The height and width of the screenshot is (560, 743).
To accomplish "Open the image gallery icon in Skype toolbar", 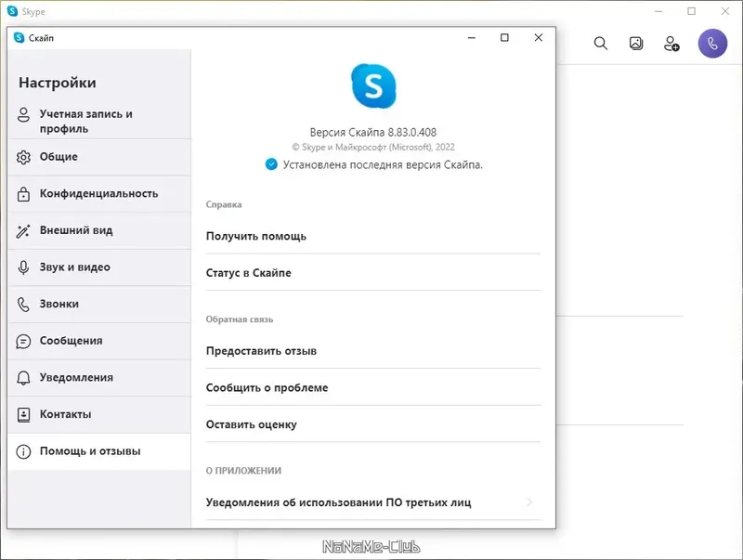I will (636, 44).
